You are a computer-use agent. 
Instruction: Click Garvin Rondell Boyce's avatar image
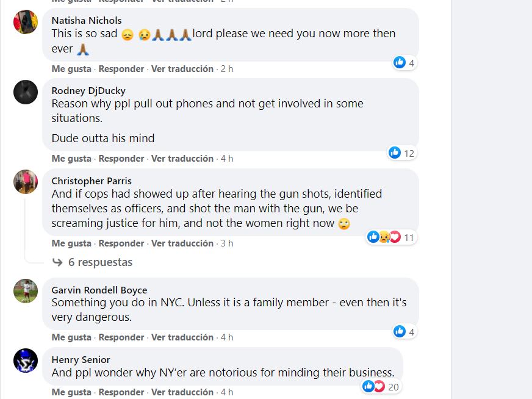coord(26,291)
